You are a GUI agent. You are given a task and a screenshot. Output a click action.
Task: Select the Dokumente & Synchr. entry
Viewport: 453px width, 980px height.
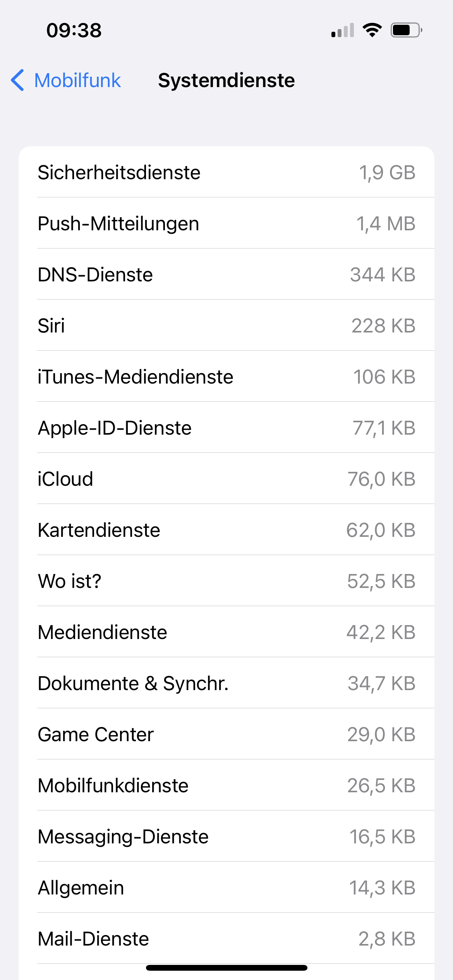(226, 683)
